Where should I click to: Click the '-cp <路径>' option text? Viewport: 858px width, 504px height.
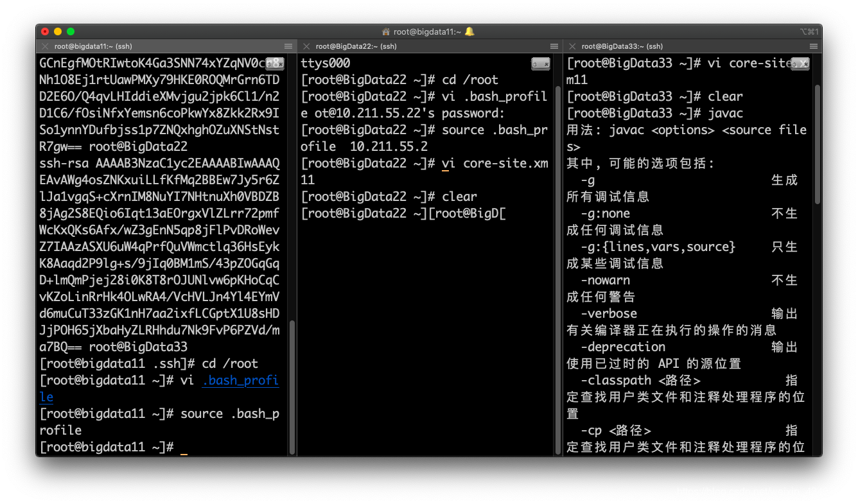tap(617, 431)
